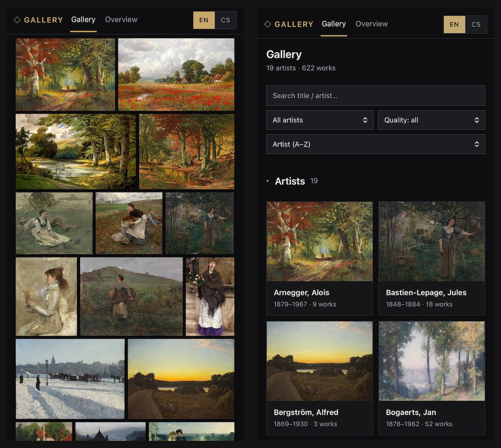Click '1869–1930 · 3 works' text
Viewport: 501px width, 448px height.
pyautogui.click(x=305, y=424)
